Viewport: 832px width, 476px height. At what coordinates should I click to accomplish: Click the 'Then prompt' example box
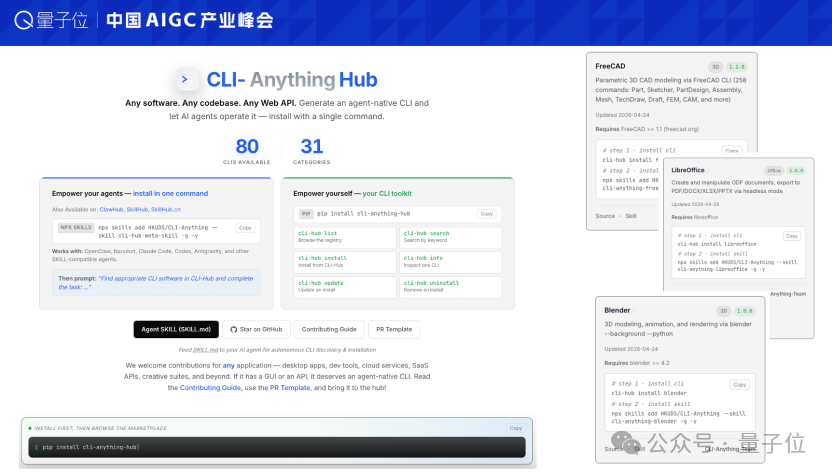[157, 283]
